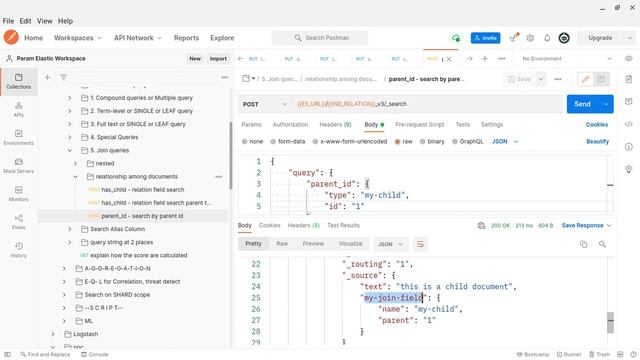
Task: Click the cloud sync status icon
Action: (456, 38)
